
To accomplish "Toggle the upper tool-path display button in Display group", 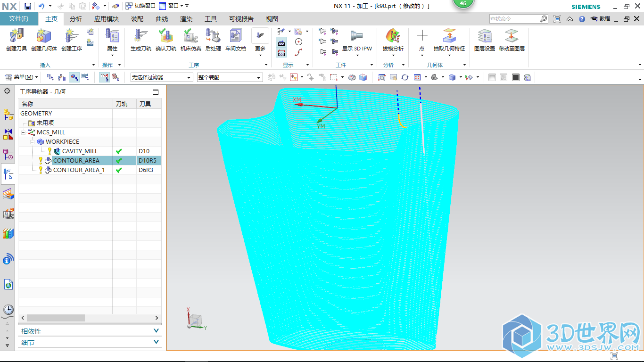I will pos(281,42).
